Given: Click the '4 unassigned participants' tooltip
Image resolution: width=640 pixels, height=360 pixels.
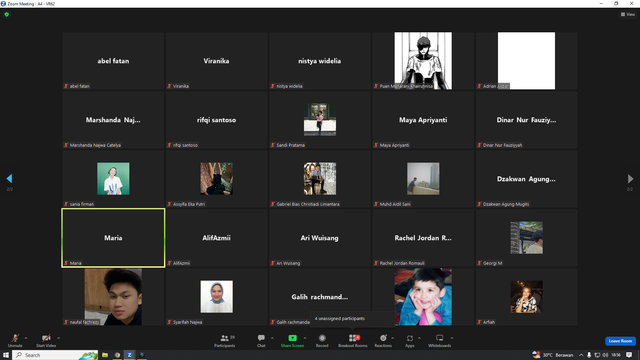Looking at the screenshot, I should coord(353,319).
